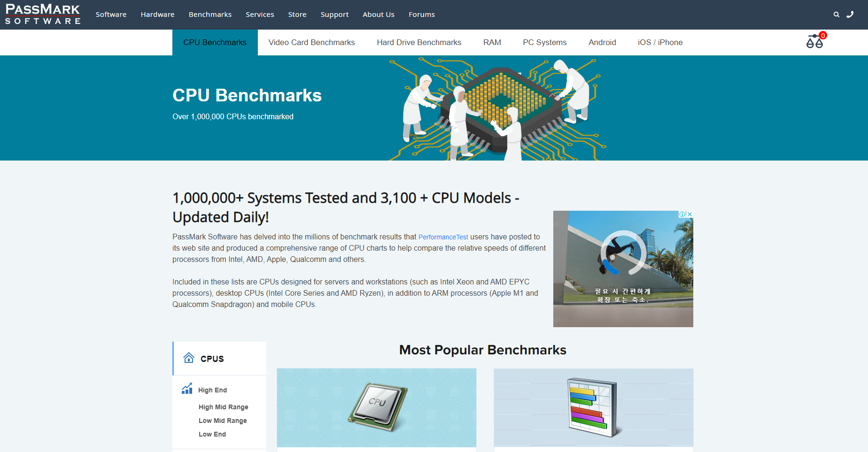The width and height of the screenshot is (868, 452).
Task: Click the High End chart icon
Action: tap(187, 389)
